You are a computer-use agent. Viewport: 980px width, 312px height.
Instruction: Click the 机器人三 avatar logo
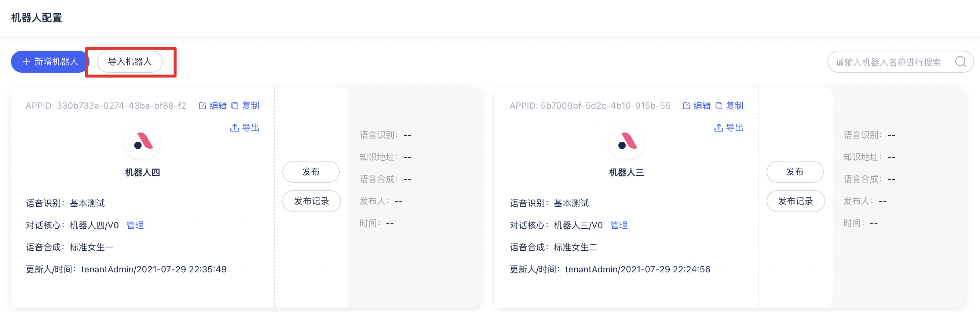tap(626, 142)
